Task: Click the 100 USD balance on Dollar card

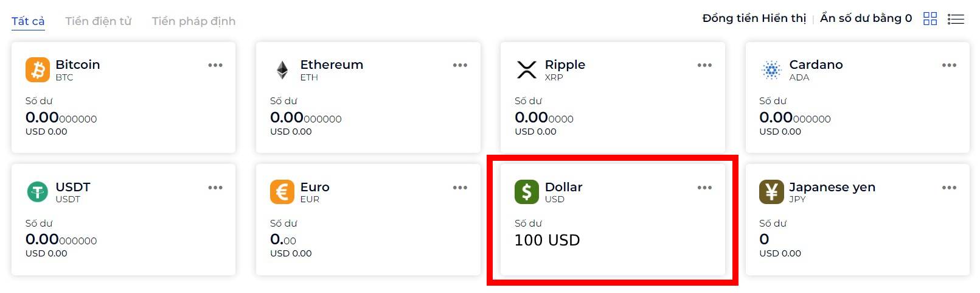Action: [x=547, y=241]
